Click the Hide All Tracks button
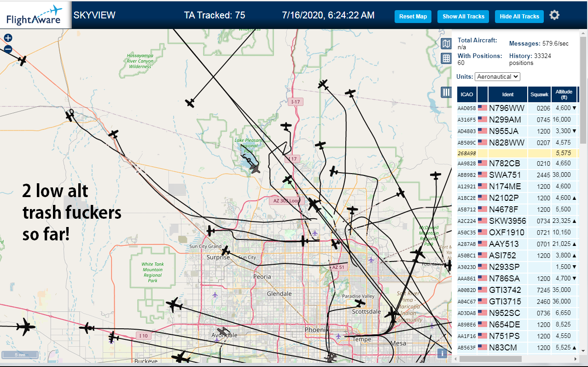 [519, 17]
